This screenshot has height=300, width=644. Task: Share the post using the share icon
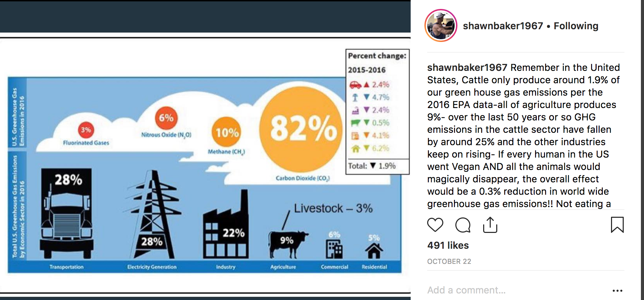point(490,225)
